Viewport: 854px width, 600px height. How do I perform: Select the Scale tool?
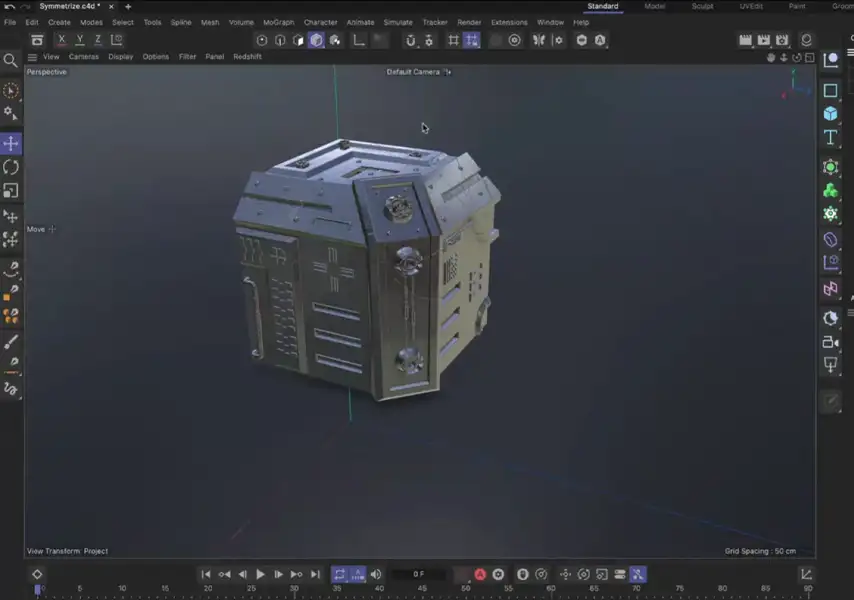(x=11, y=191)
